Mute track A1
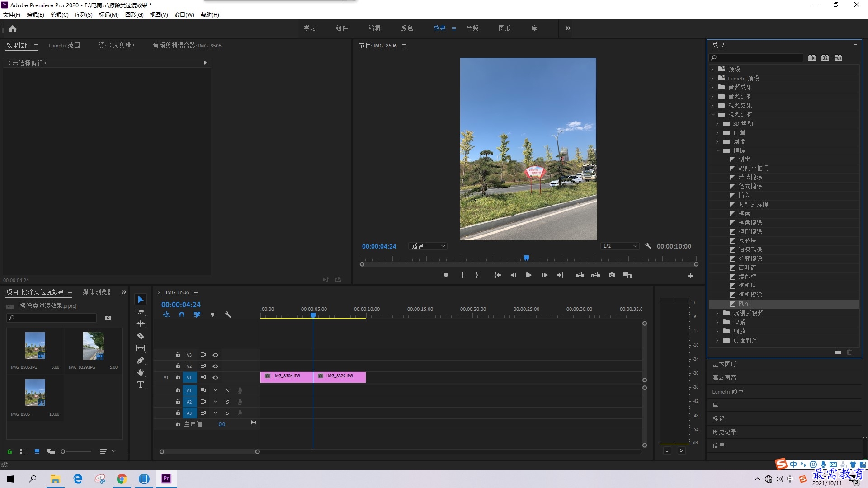 coord(215,391)
